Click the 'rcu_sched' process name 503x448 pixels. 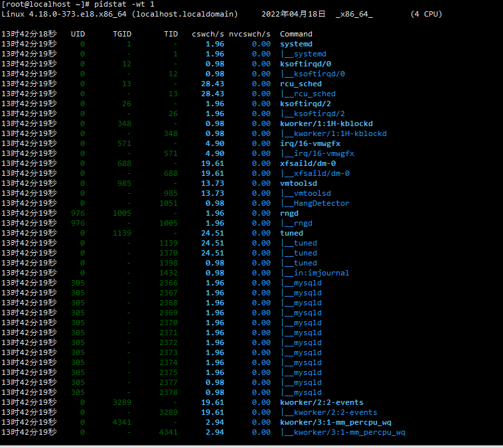301,84
